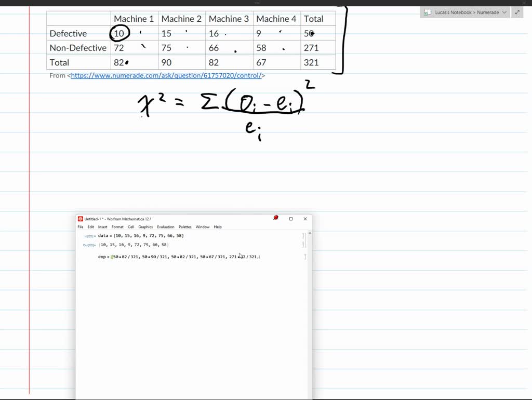Open the Help menu in Mathematica

218,227
